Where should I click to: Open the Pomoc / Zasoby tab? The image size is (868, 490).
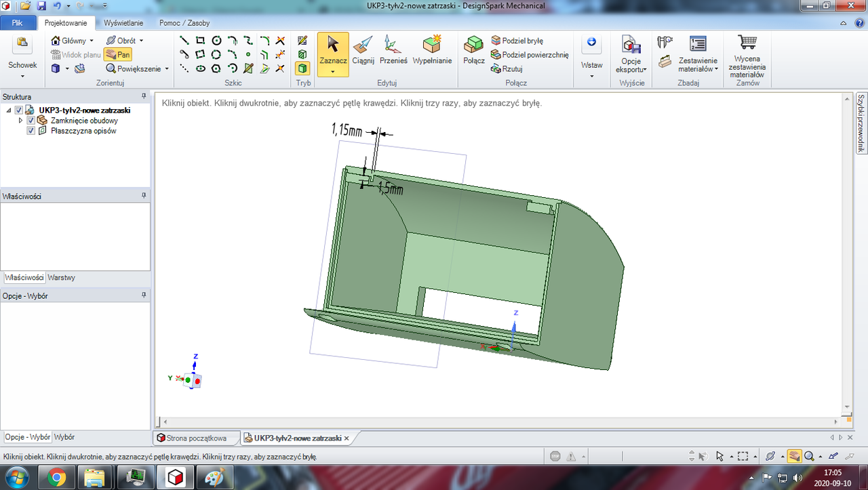point(184,22)
